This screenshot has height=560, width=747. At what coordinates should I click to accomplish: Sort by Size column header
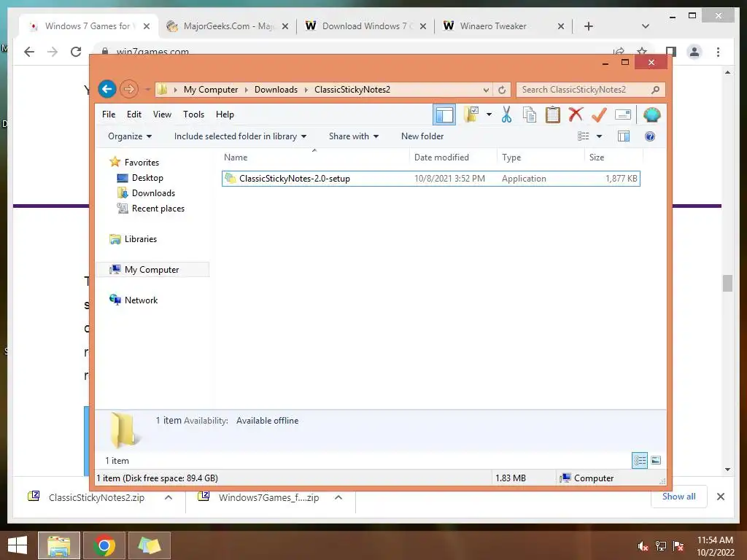coord(614,157)
